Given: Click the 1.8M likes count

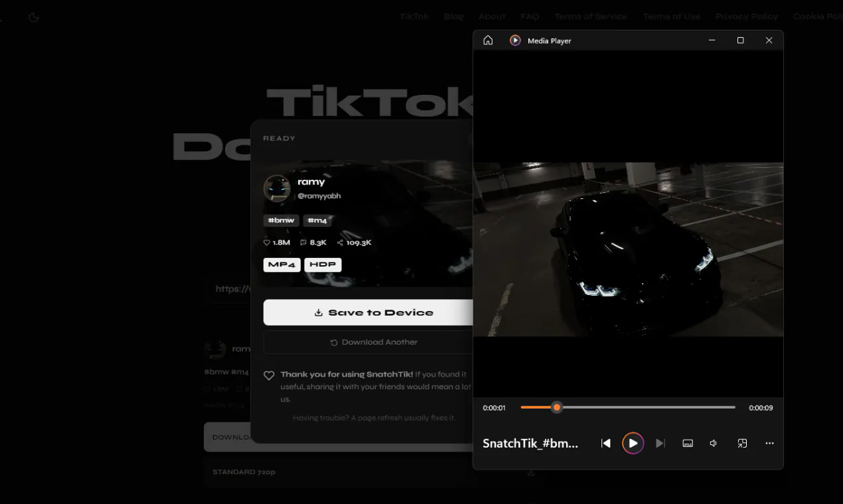Looking at the screenshot, I should click(277, 243).
